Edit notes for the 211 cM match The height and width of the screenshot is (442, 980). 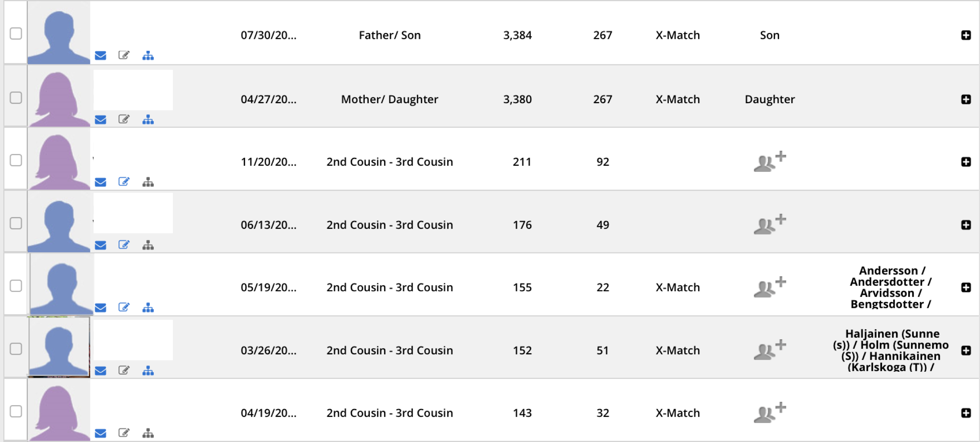124,182
